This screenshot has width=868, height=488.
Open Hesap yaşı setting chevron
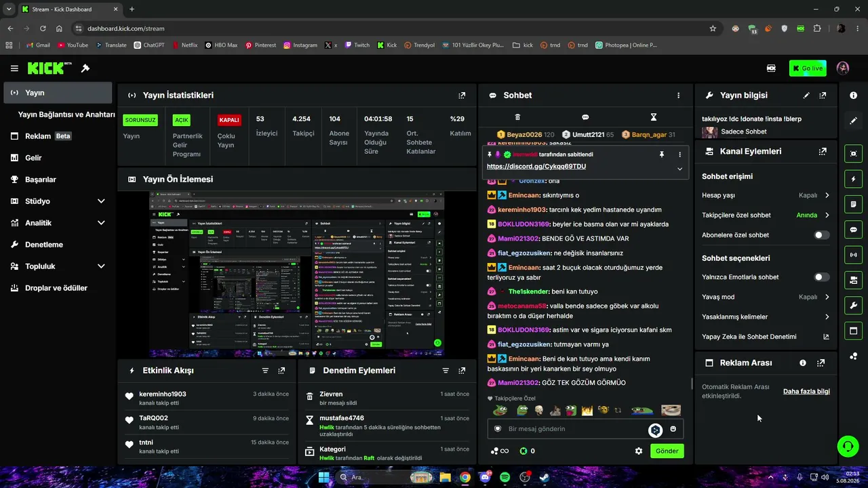point(827,195)
